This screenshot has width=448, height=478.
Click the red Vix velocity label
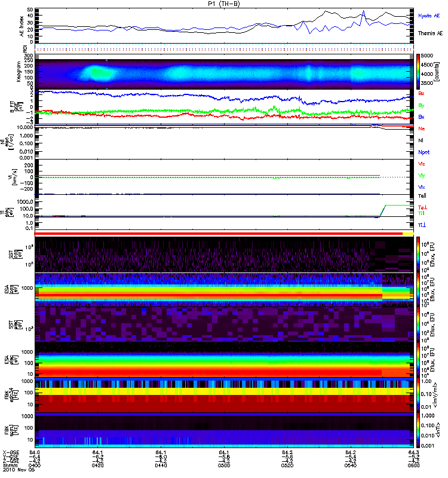click(421, 164)
